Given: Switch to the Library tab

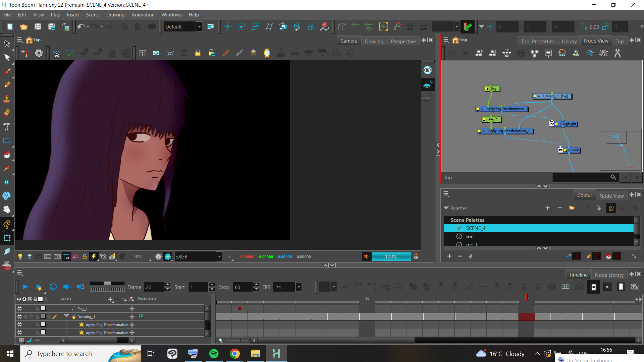Looking at the screenshot, I should 569,41.
